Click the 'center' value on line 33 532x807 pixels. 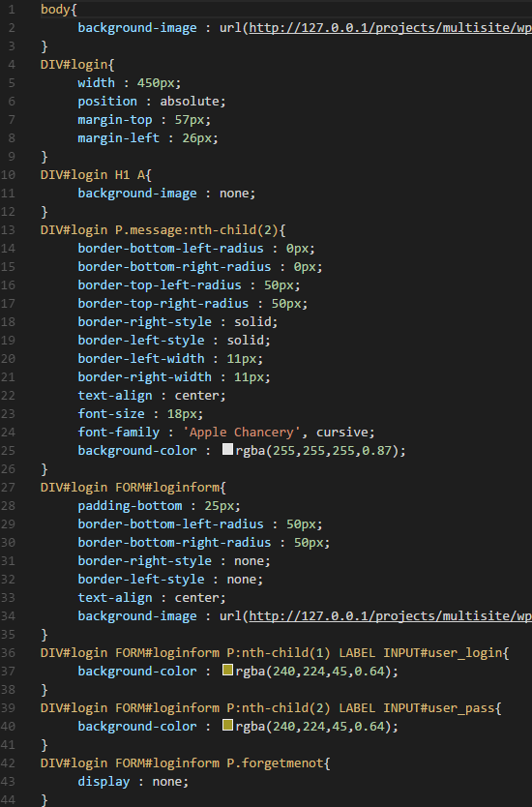[x=196, y=598]
